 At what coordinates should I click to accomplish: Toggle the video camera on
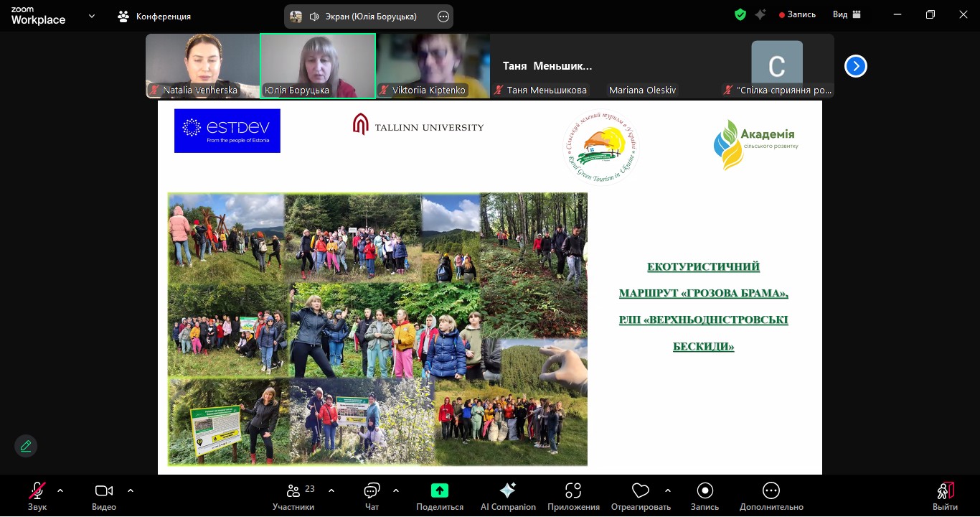click(x=104, y=495)
